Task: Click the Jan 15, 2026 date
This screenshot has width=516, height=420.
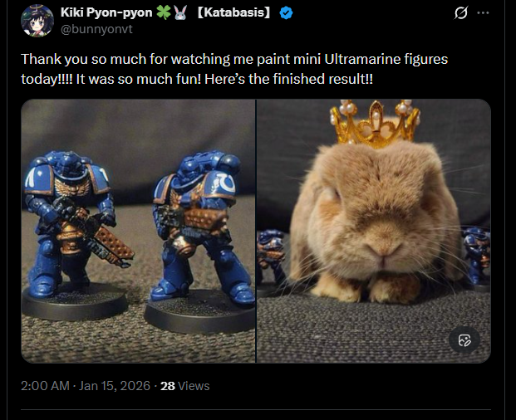Action: (115, 386)
